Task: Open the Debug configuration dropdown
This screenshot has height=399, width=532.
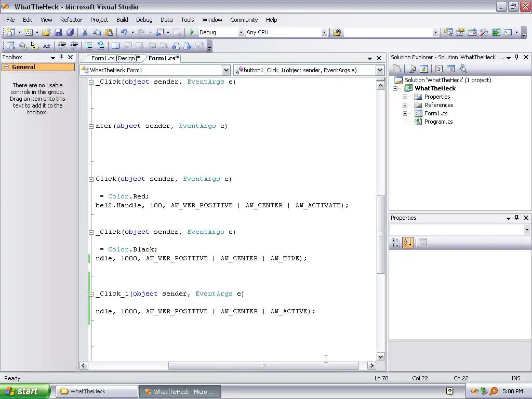Action: pyautogui.click(x=241, y=33)
